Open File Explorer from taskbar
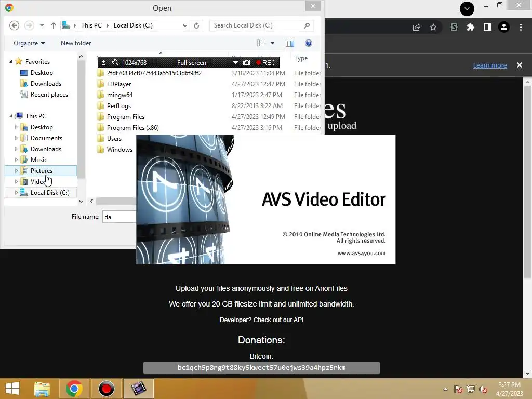The width and height of the screenshot is (532, 399). [42, 389]
